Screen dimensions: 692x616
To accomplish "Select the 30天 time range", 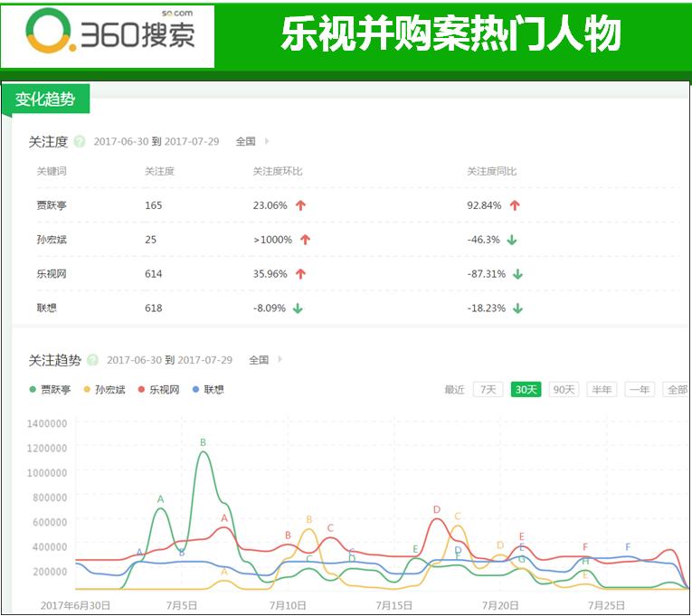I will coord(526,390).
